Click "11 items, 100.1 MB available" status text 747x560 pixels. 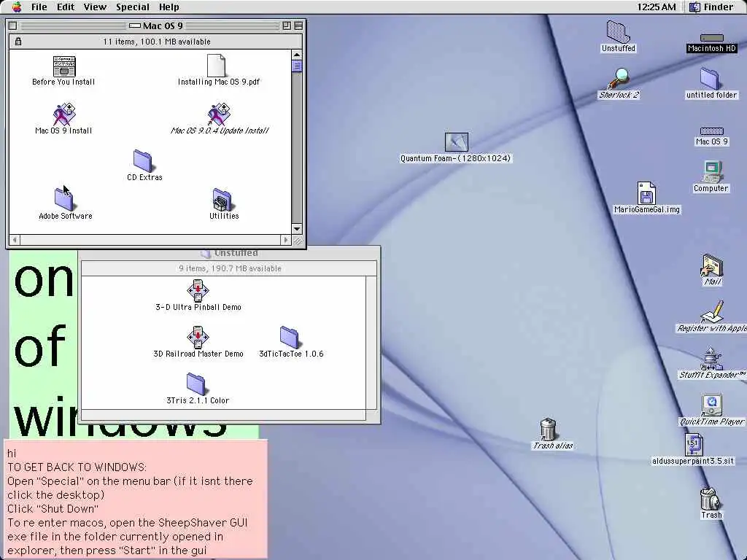click(x=157, y=42)
